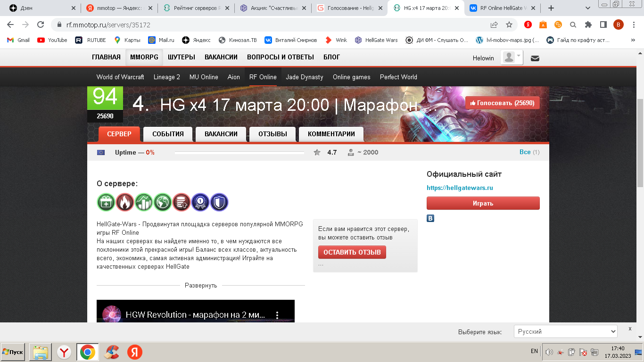
Task: Open the HellGate Wars bookmark
Action: [376, 40]
